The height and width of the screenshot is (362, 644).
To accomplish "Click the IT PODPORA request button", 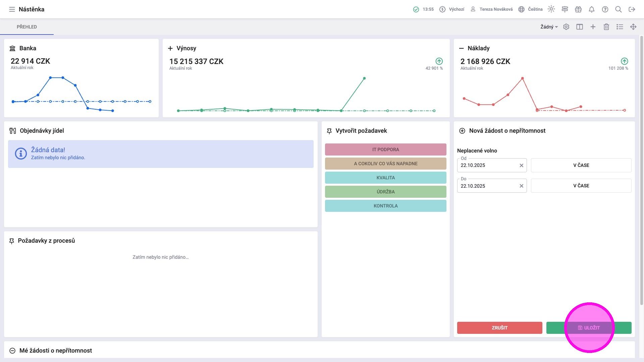I will [385, 149].
